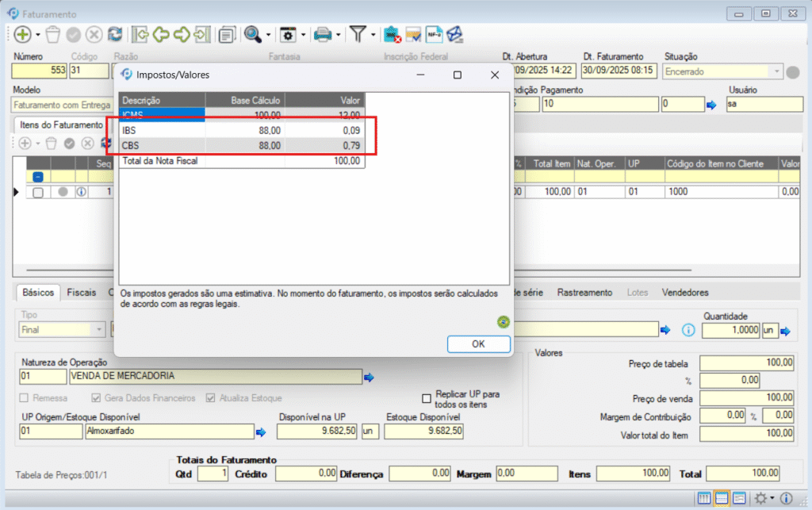Click the refresh icon in main toolbar

point(115,35)
